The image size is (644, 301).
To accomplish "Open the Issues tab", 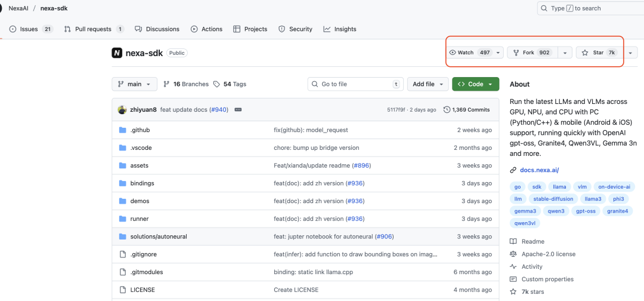I will point(31,29).
